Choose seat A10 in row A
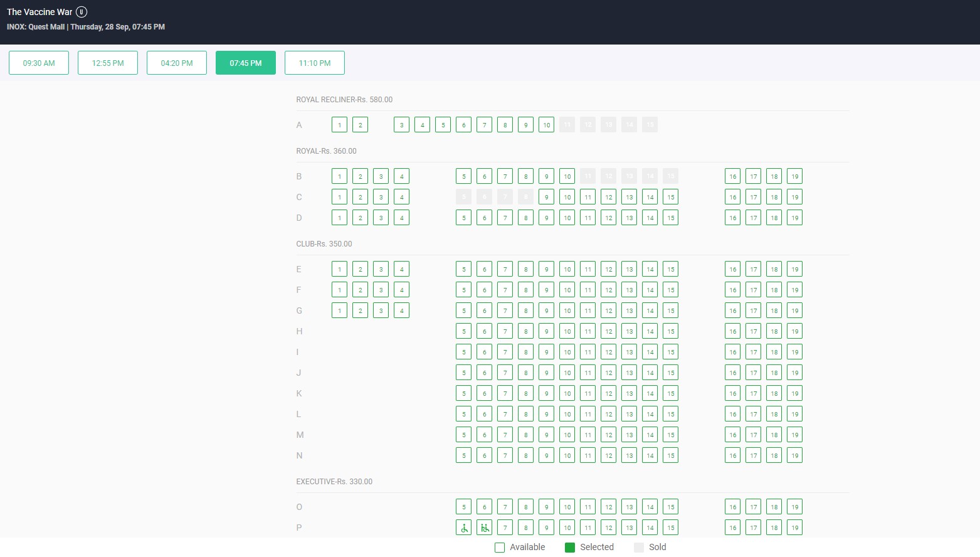Viewport: 980px width, 557px height. click(546, 125)
